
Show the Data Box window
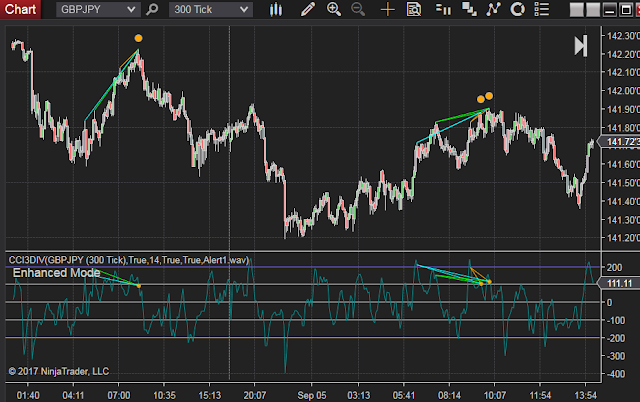413,9
